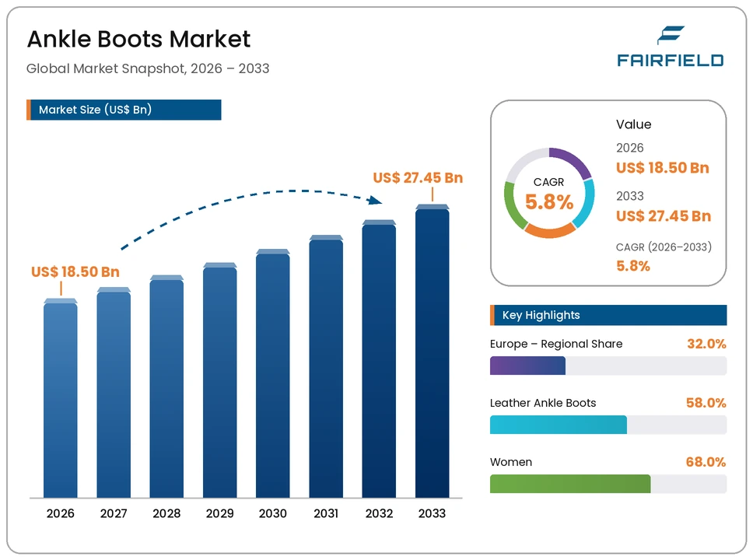Click the orange segment of the CAGR donut
This screenshot has width=753, height=560.
click(550, 232)
